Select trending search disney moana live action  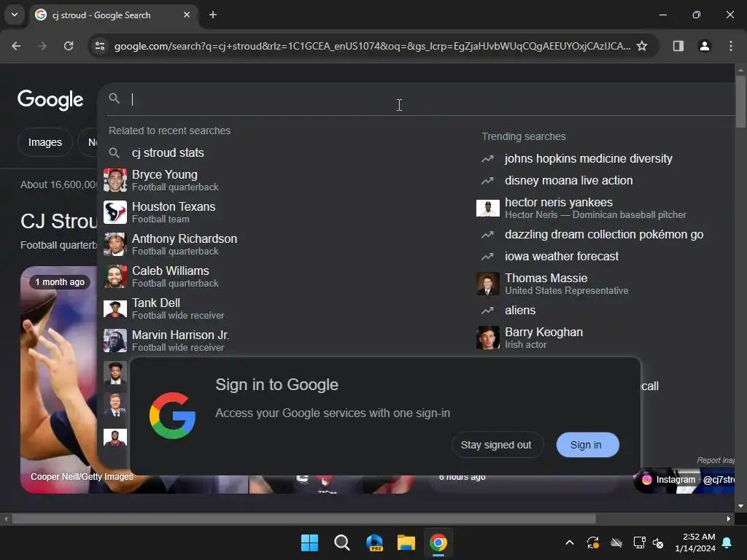coord(569,181)
